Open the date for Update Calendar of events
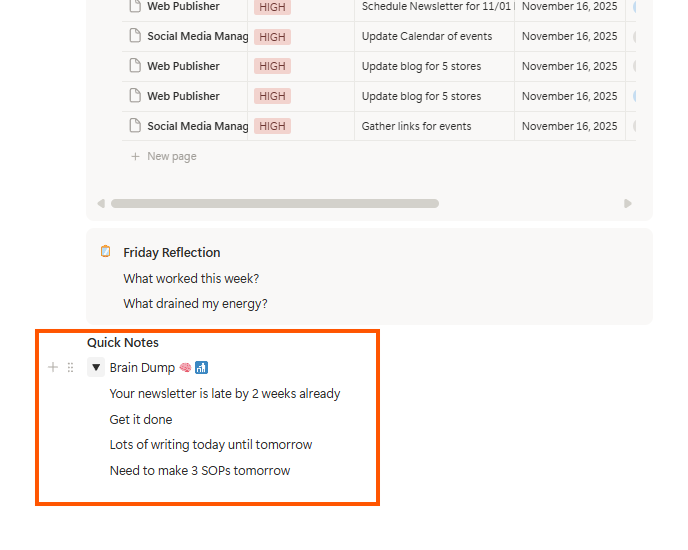This screenshot has width=688, height=550. (x=569, y=37)
